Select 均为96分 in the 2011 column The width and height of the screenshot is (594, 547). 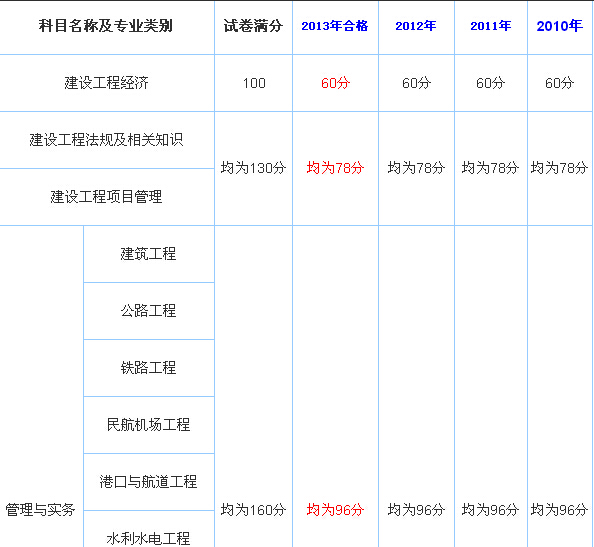tap(490, 510)
